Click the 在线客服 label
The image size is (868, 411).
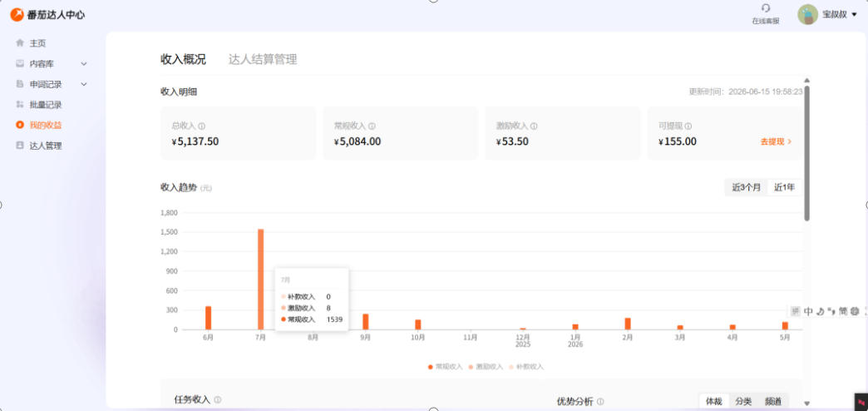(x=766, y=21)
